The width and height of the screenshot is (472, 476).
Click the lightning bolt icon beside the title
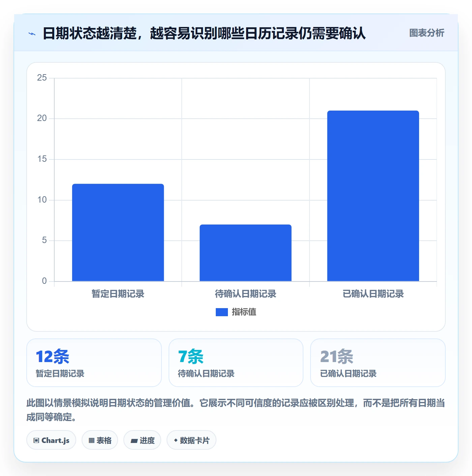[32, 34]
